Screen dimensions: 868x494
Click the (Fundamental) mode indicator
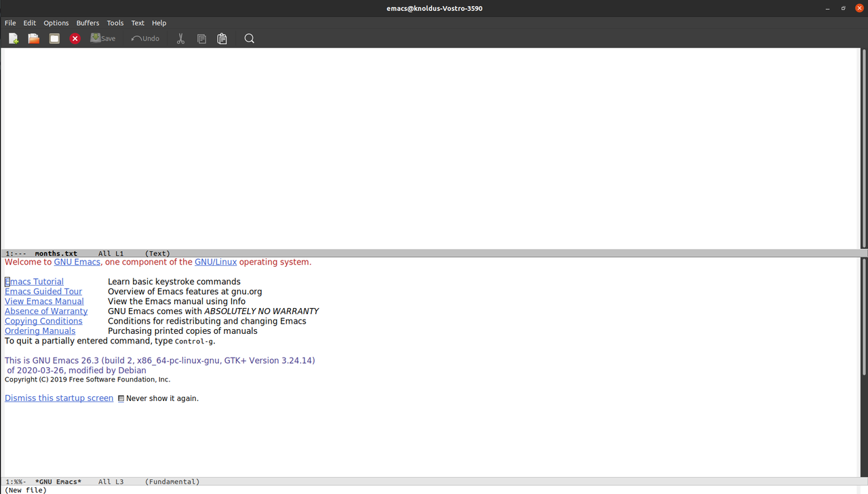tap(172, 482)
